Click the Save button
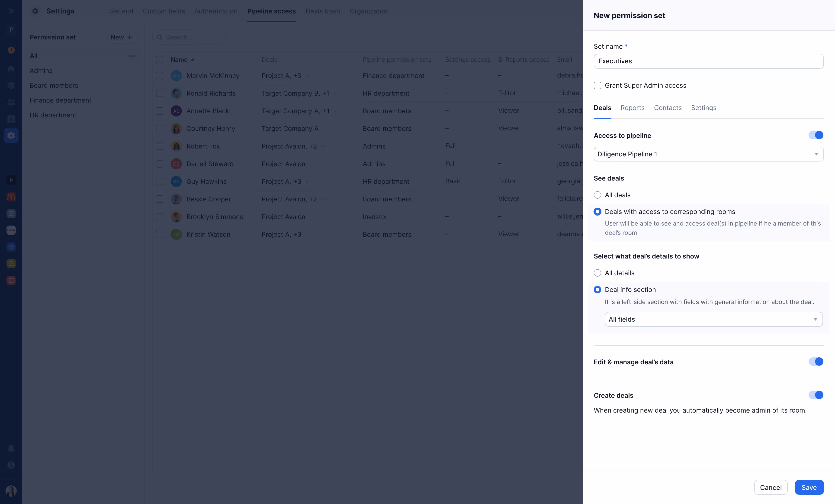This screenshot has width=835, height=504. tap(809, 487)
